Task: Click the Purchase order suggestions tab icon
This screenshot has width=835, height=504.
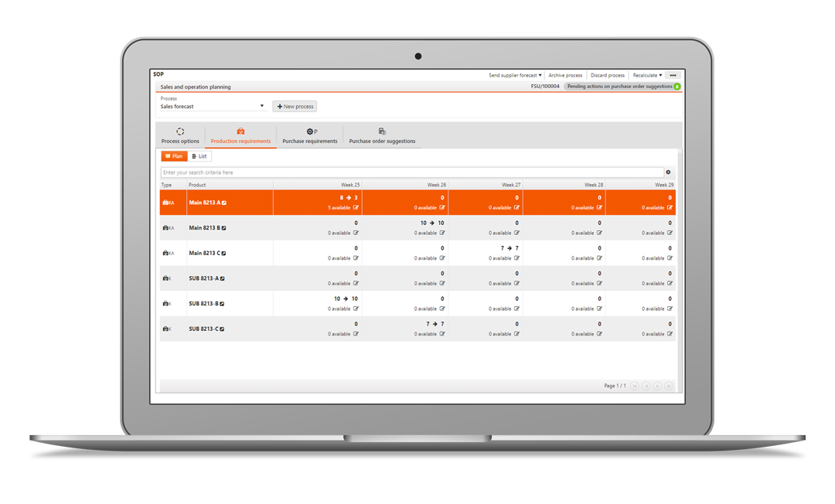Action: tap(382, 131)
